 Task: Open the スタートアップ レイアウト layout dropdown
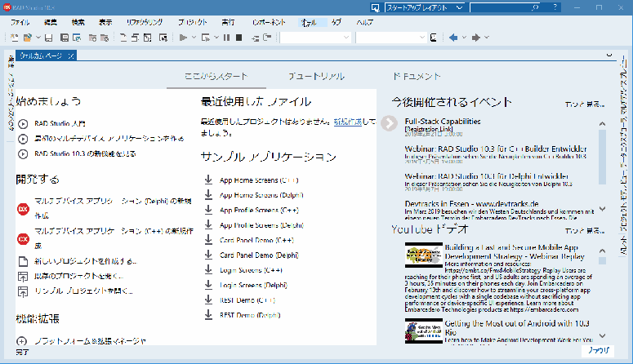[x=425, y=7]
